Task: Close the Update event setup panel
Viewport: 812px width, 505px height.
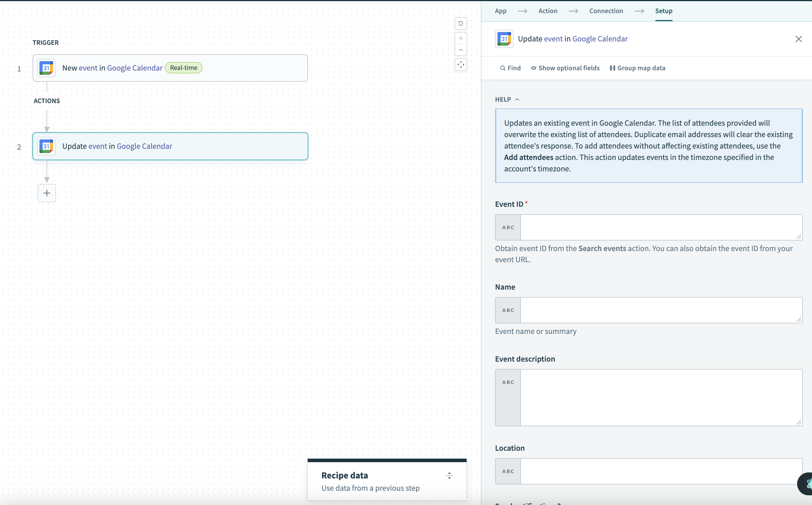Action: pos(798,39)
